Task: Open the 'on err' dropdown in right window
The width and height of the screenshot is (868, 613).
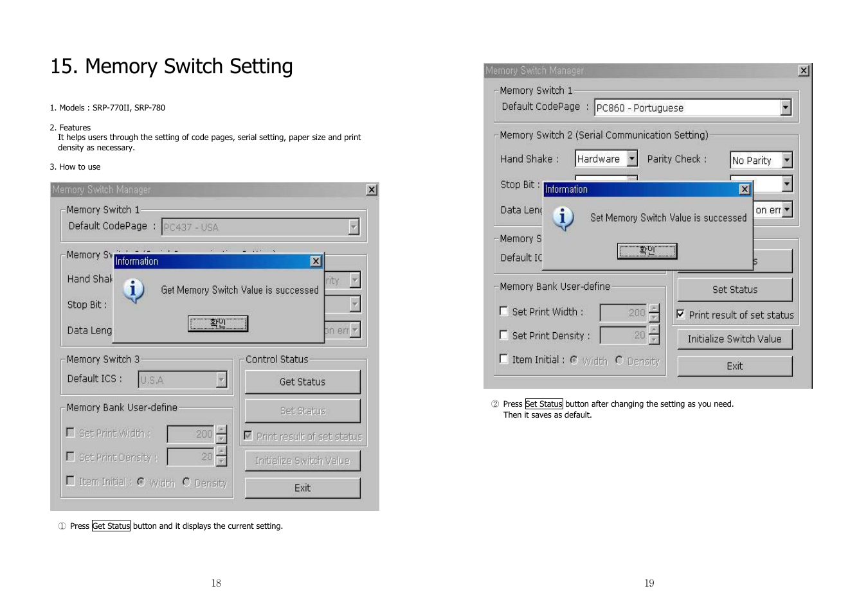Action: coord(787,209)
